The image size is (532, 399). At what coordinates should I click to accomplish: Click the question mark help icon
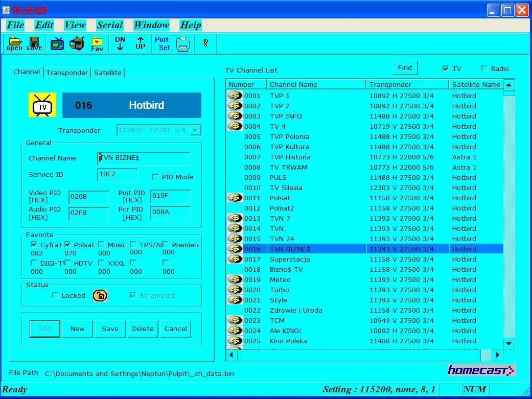(x=205, y=43)
